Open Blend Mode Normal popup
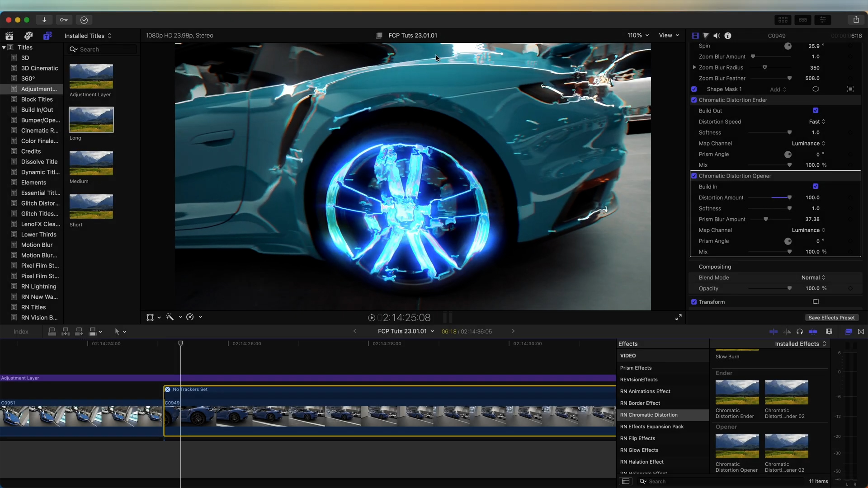868x488 pixels. tap(813, 277)
